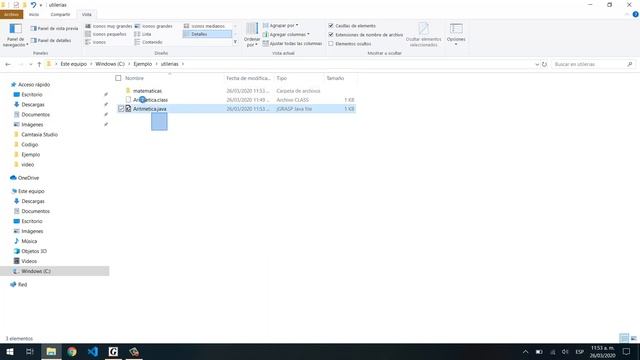Viewport: 640px width, 360px height.
Task: Open Red in navigation pane
Action: [x=22, y=284]
